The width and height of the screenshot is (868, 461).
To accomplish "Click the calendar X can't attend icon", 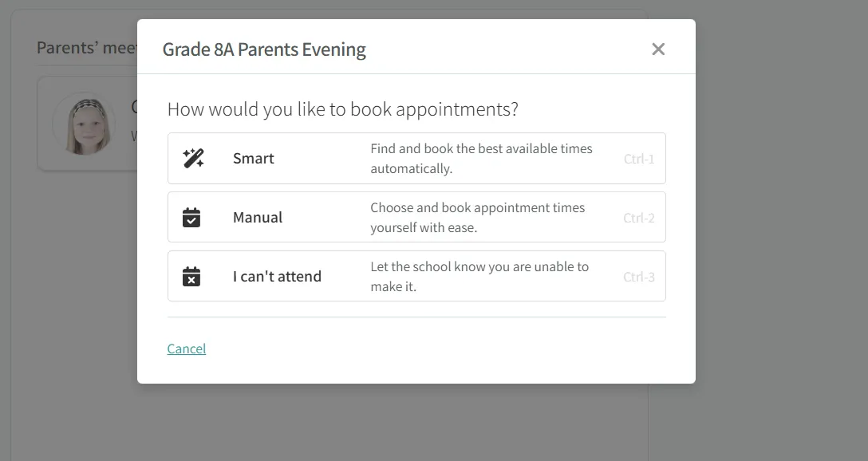I will pos(191,276).
